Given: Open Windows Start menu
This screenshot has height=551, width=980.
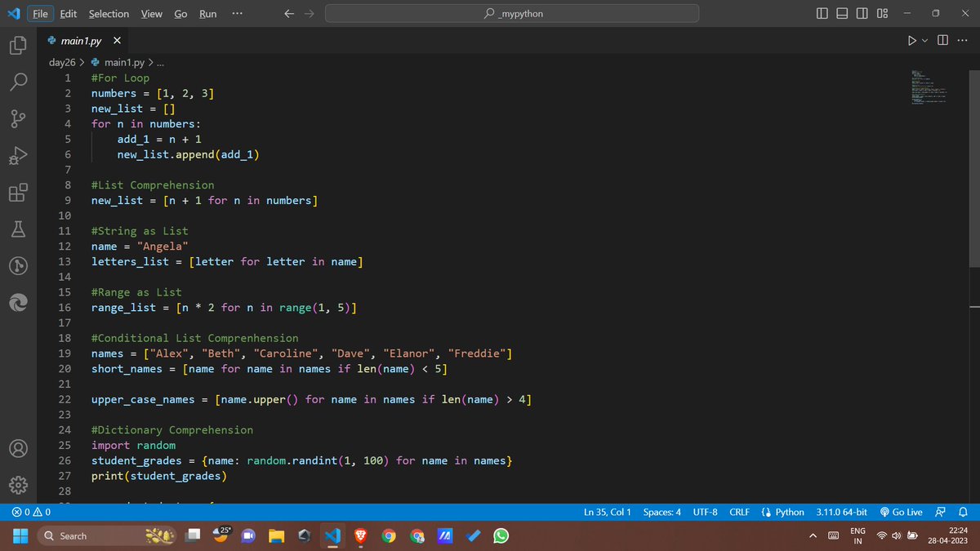Looking at the screenshot, I should click(19, 535).
